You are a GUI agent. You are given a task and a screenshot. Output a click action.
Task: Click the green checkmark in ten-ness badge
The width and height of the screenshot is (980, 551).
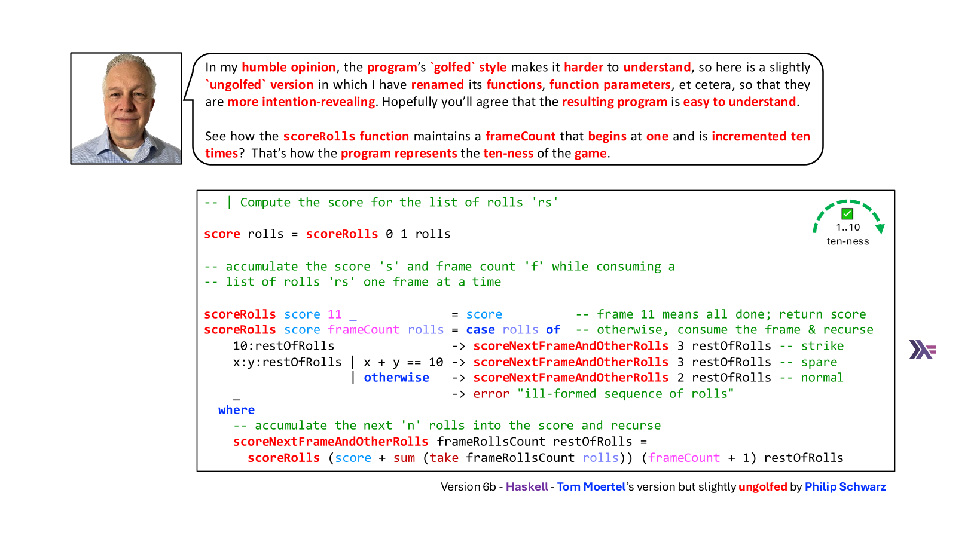click(847, 214)
